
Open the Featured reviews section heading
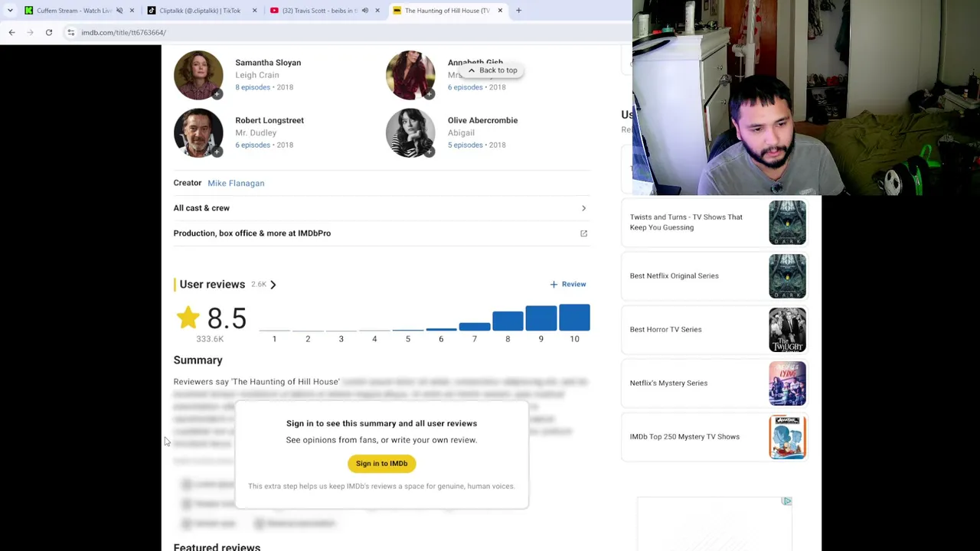point(217,546)
